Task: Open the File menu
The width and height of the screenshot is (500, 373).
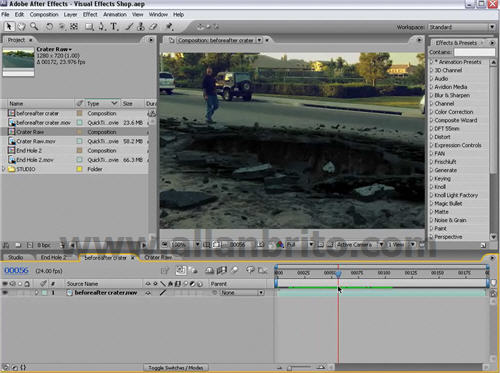Action: point(5,14)
